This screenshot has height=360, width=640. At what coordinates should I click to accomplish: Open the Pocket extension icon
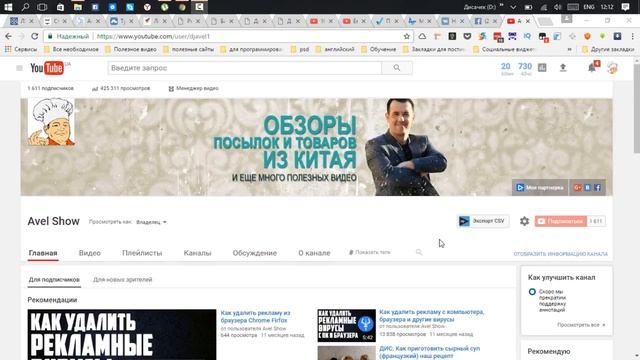click(467, 36)
